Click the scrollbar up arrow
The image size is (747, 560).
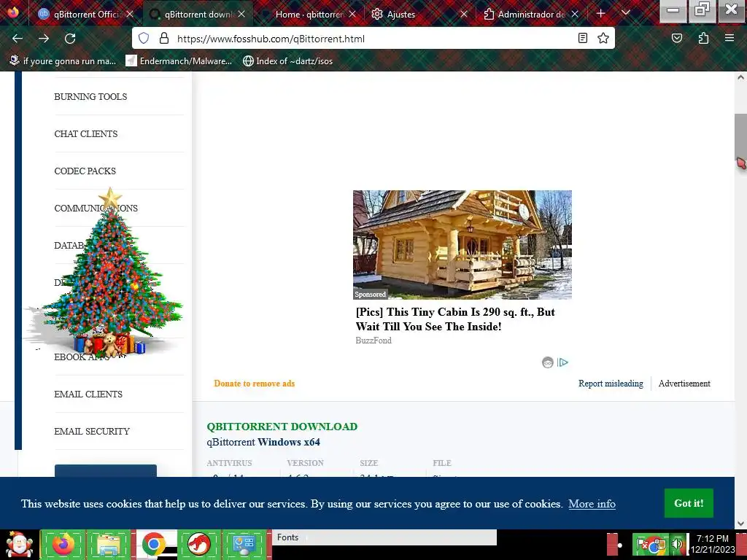click(x=740, y=77)
